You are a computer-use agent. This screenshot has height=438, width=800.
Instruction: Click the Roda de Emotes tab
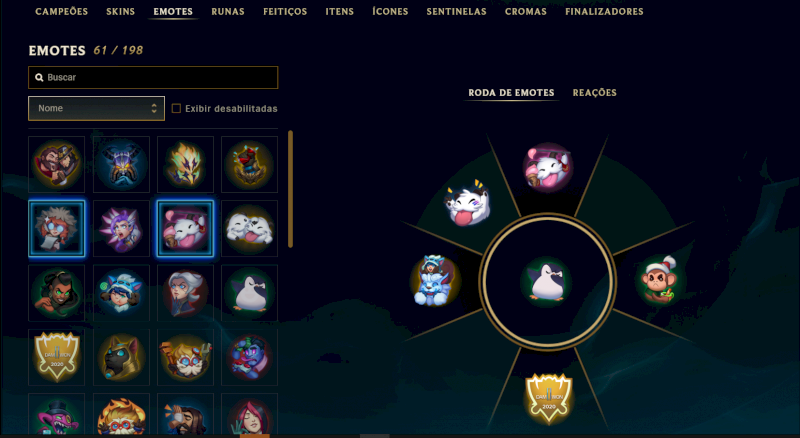click(511, 93)
